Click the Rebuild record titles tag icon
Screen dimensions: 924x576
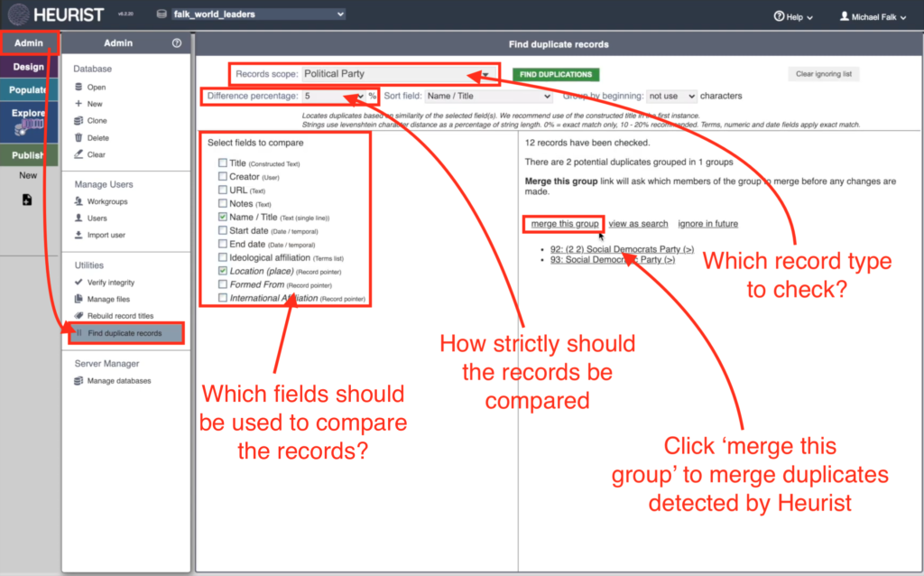coord(79,315)
